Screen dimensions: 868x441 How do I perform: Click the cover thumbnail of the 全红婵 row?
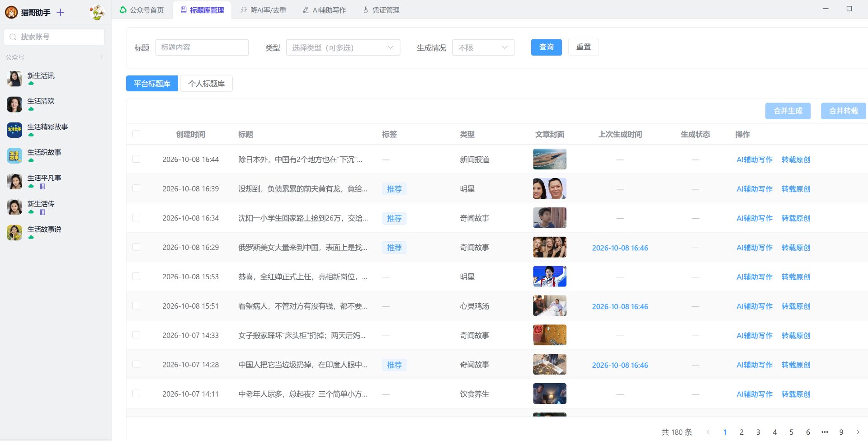[x=550, y=277]
